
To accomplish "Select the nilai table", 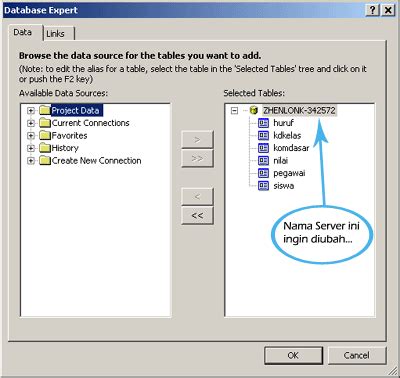I will [x=280, y=160].
